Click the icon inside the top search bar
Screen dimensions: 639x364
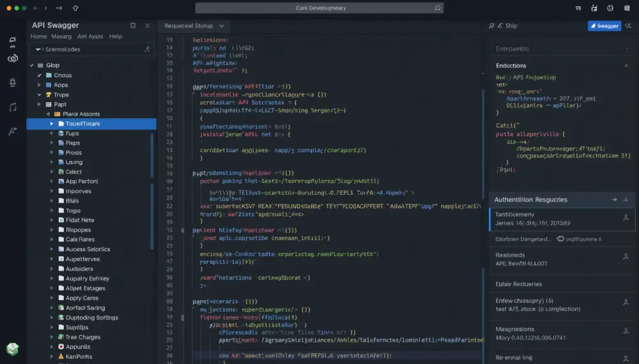437,8
